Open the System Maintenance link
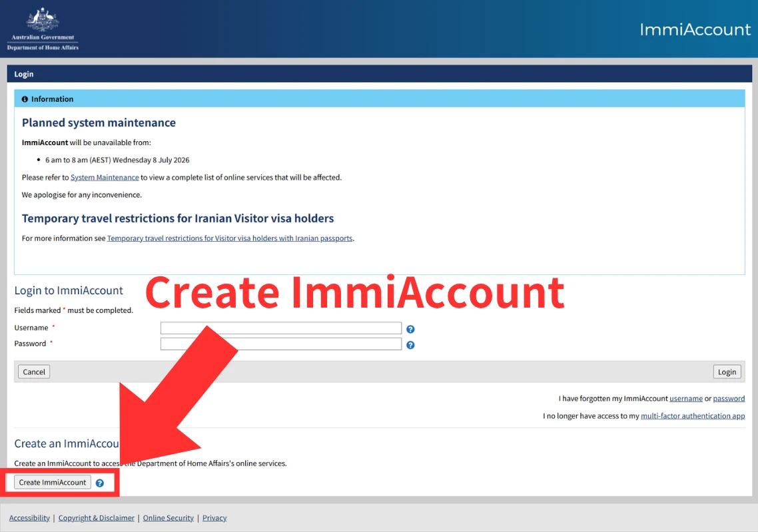 point(105,177)
